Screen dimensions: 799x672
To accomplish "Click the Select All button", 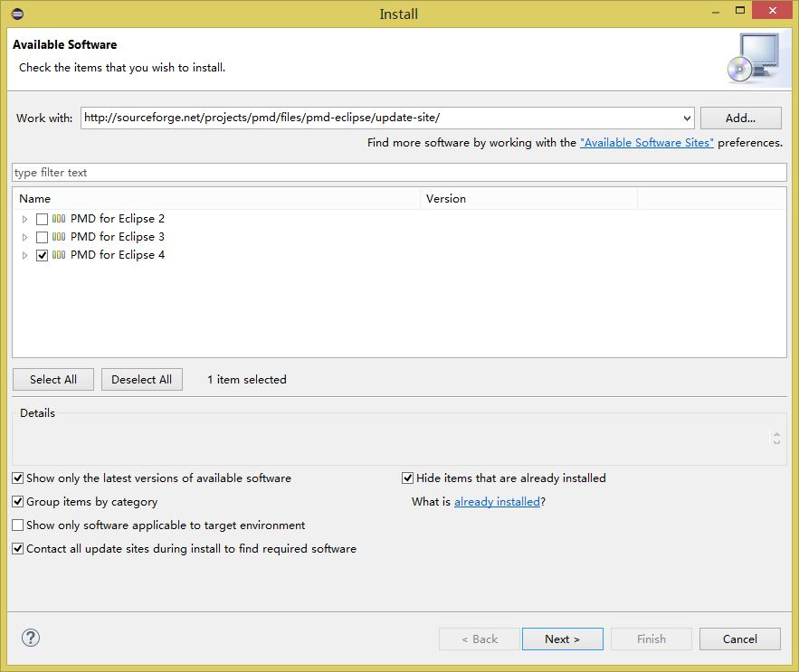I will tap(53, 380).
